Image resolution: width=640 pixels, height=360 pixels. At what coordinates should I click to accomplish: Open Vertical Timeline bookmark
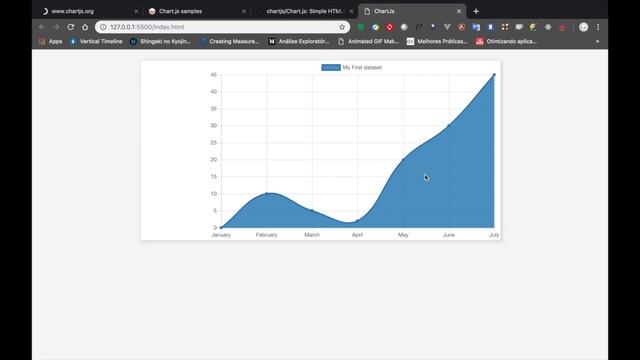(96, 41)
